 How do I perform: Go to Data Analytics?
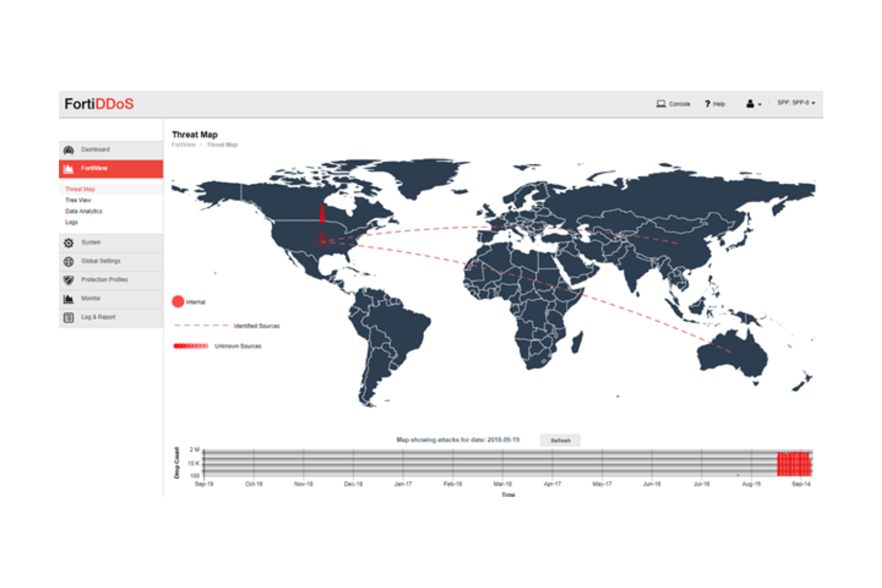[x=83, y=211]
